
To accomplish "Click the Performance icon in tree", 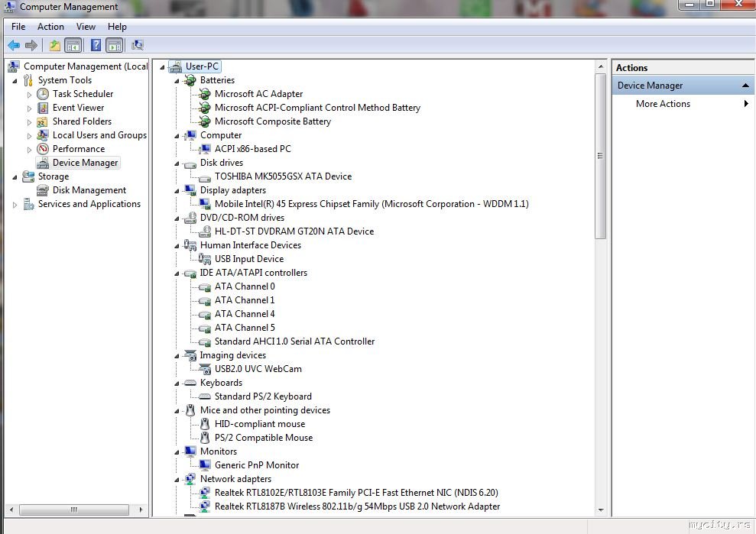I will [43, 149].
